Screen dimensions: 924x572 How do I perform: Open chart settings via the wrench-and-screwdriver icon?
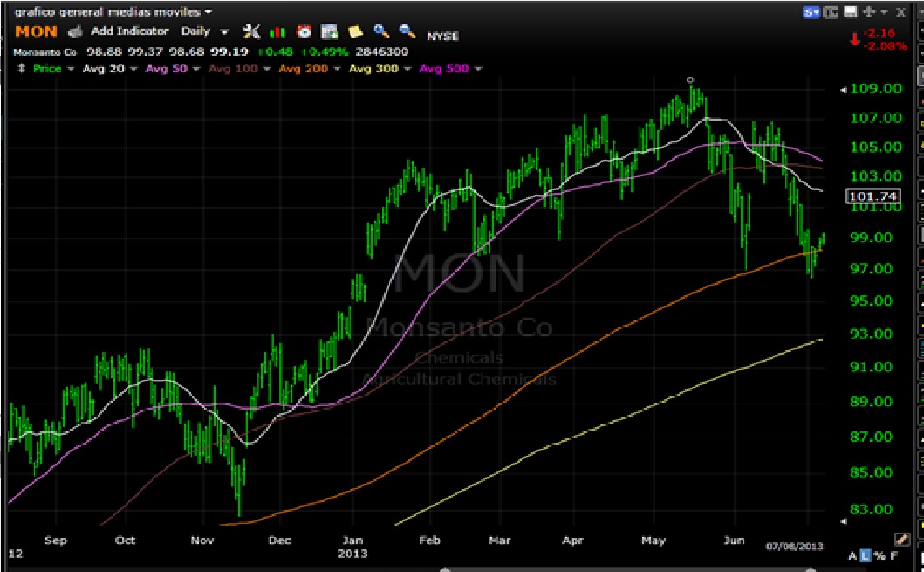coord(251,31)
